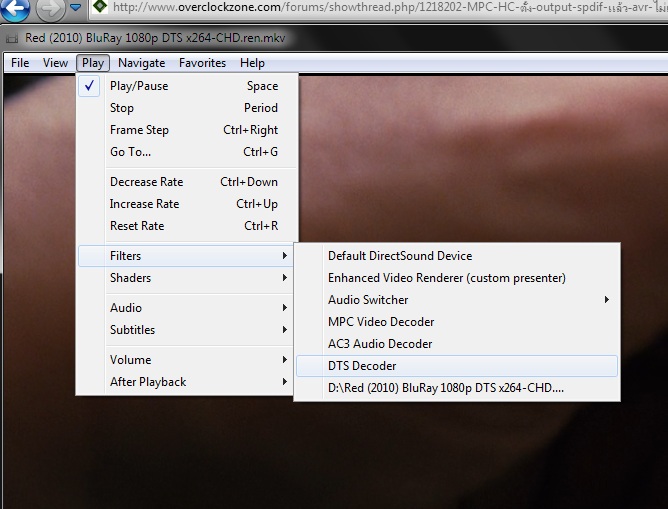The image size is (668, 509).
Task: Select Default DirectSound Device filter
Action: [x=457, y=256]
